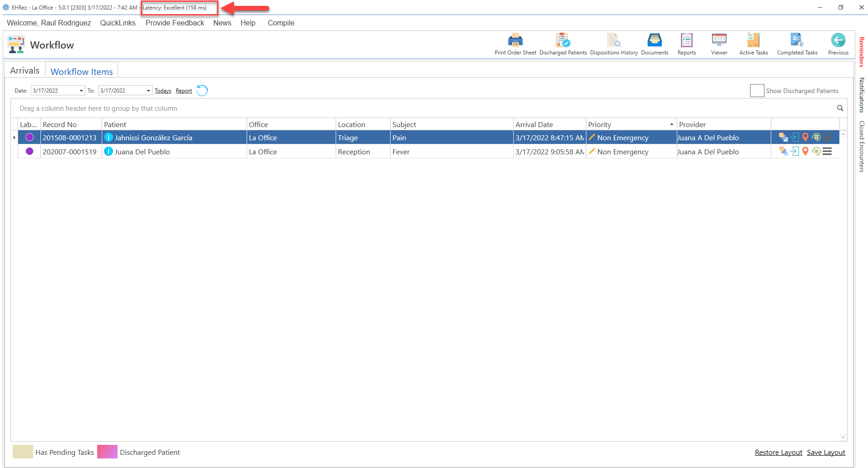868x468 pixels.
Task: Click location pin icon in Pain row
Action: pyautogui.click(x=805, y=137)
